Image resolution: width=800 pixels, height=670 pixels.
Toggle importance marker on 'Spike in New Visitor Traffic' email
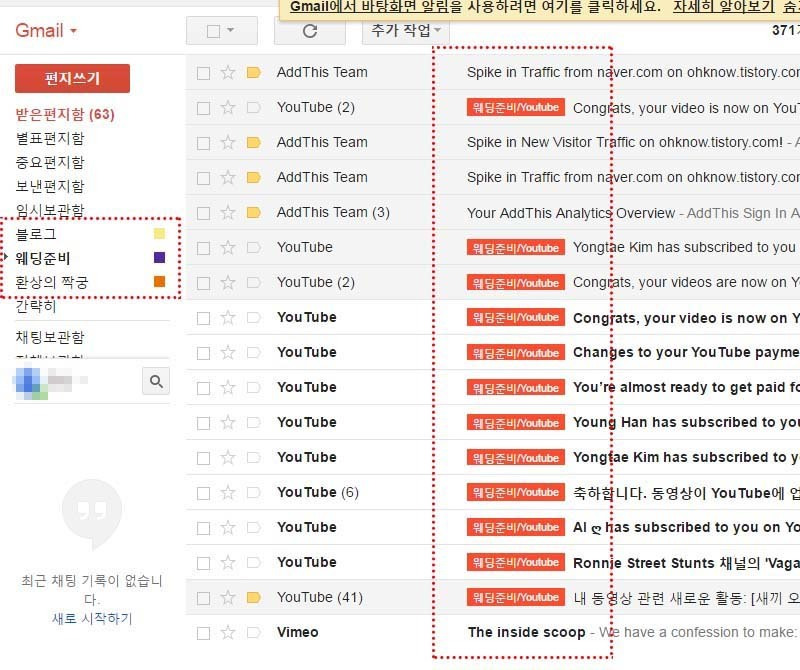coord(254,142)
